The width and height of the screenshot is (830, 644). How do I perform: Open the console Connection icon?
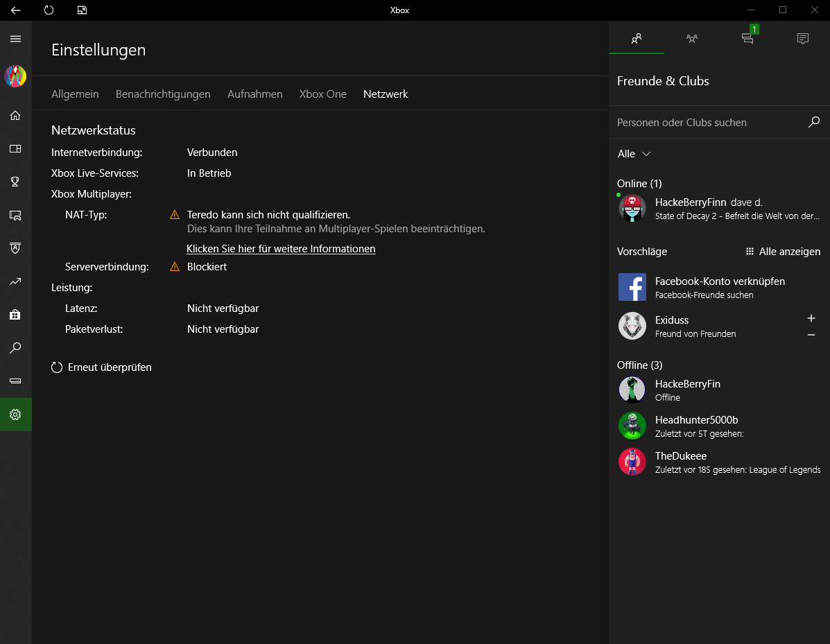[15, 381]
